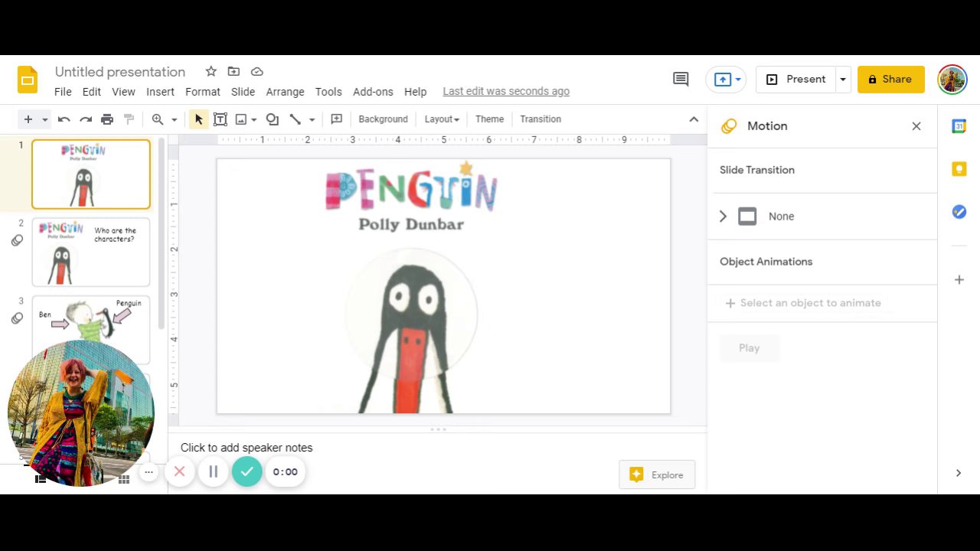Cancel the screen recording

(x=179, y=472)
